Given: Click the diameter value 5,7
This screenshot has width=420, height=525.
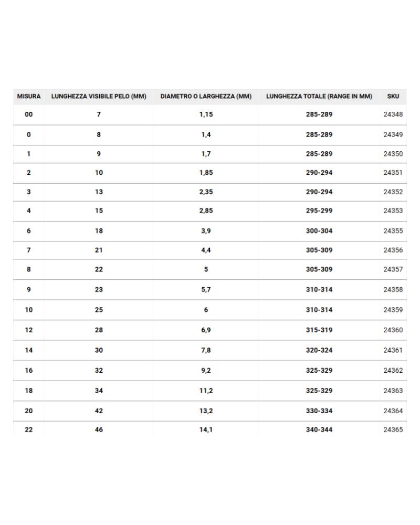Looking at the screenshot, I should [x=206, y=290].
